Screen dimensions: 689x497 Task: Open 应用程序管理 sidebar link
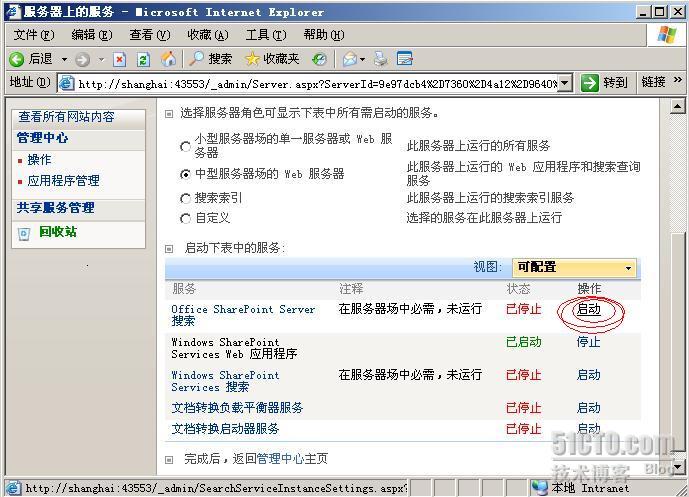pos(63,181)
